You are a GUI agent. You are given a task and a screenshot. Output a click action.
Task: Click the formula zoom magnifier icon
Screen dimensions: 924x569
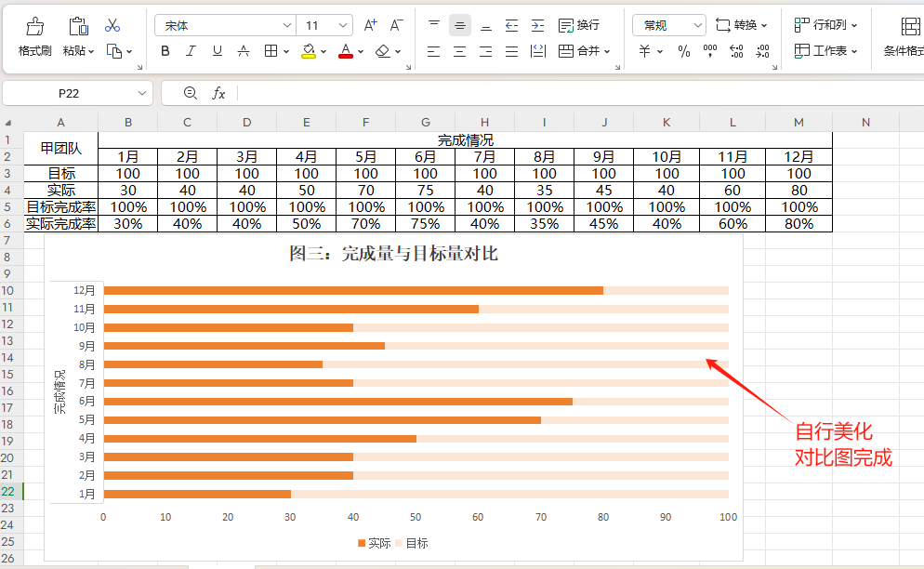pyautogui.click(x=190, y=93)
